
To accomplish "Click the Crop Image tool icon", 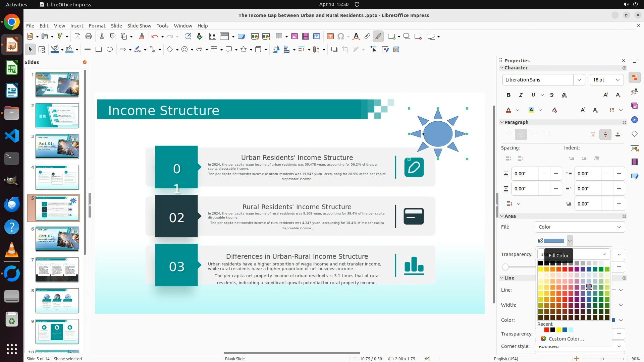I will tap(345, 50).
